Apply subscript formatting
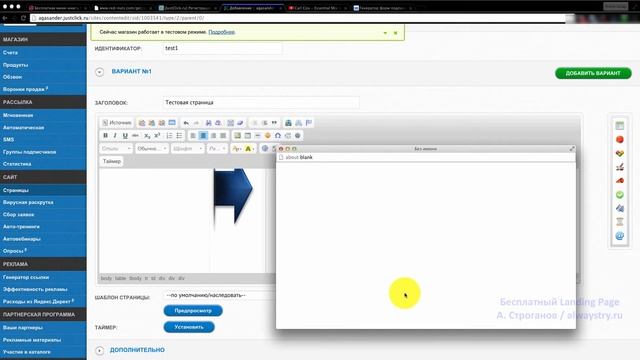This screenshot has width=640, height=360. pos(147,136)
